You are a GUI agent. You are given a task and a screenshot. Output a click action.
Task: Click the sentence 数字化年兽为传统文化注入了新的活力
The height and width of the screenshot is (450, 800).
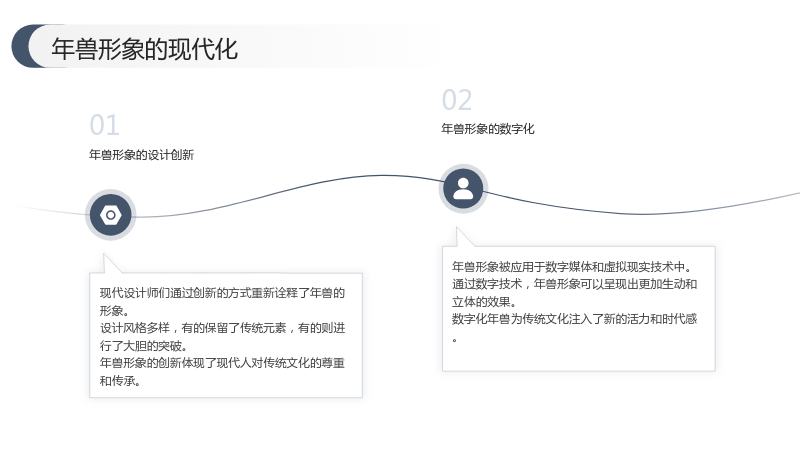coord(574,319)
